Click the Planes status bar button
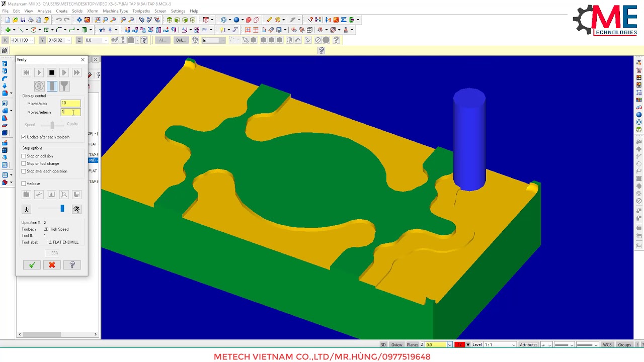This screenshot has width=644, height=362. point(413,345)
